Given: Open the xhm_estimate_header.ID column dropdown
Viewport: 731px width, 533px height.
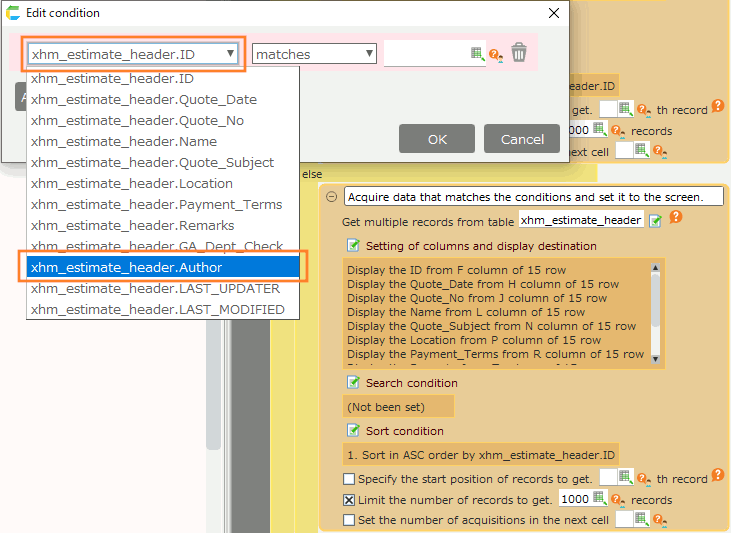Looking at the screenshot, I should (133, 54).
